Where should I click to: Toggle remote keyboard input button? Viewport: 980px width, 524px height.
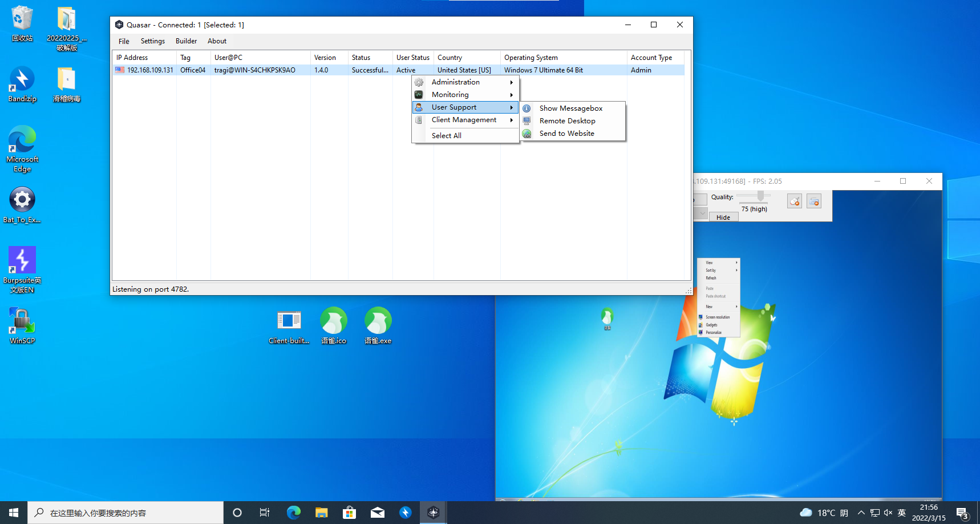[x=814, y=201]
